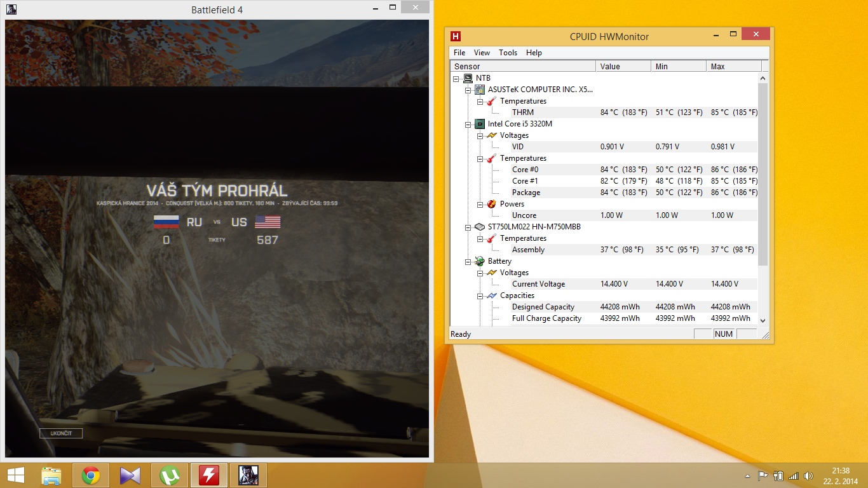Image resolution: width=868 pixels, height=488 pixels.
Task: Collapse the ASUSTeK COMPUTER INC. node
Action: 468,90
